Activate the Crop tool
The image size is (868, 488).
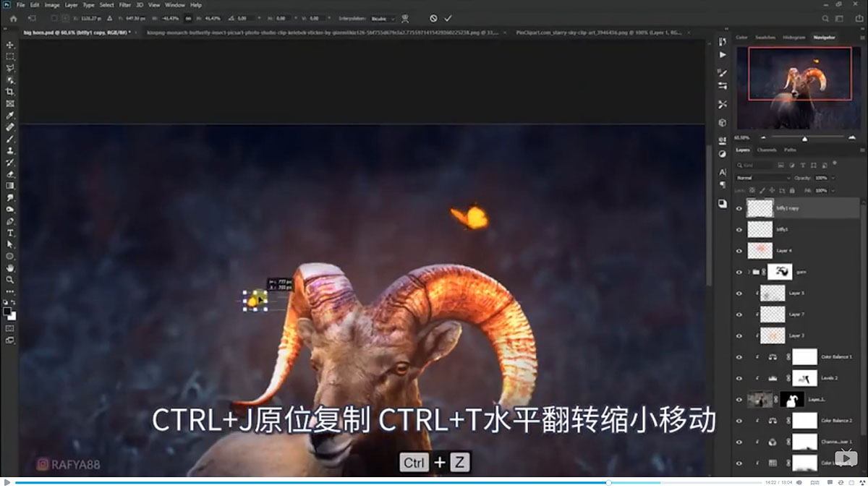pyautogui.click(x=10, y=91)
